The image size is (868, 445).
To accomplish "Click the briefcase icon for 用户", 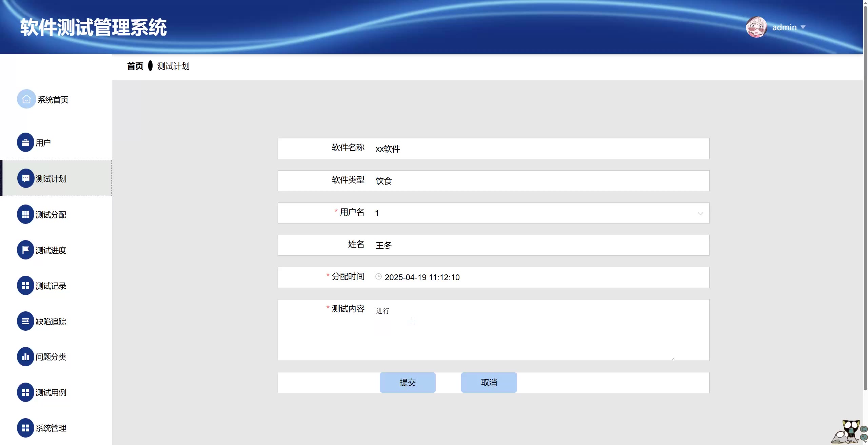I will pos(25,142).
